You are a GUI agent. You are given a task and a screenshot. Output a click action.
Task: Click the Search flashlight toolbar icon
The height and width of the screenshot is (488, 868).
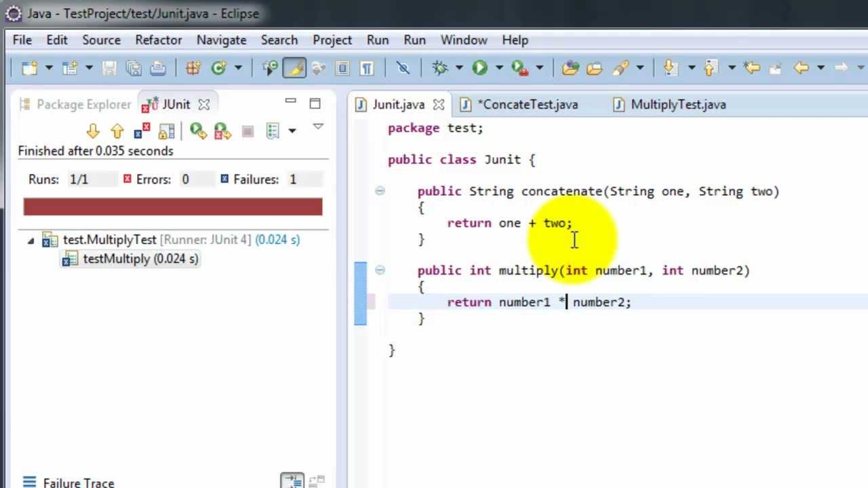click(620, 68)
